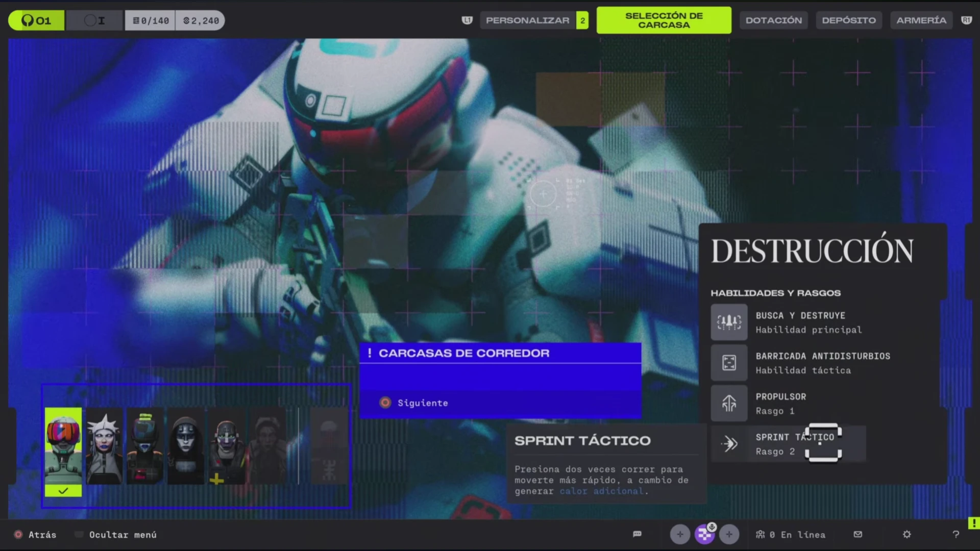Open the Dotación tab
The image size is (980, 551).
pos(773,20)
